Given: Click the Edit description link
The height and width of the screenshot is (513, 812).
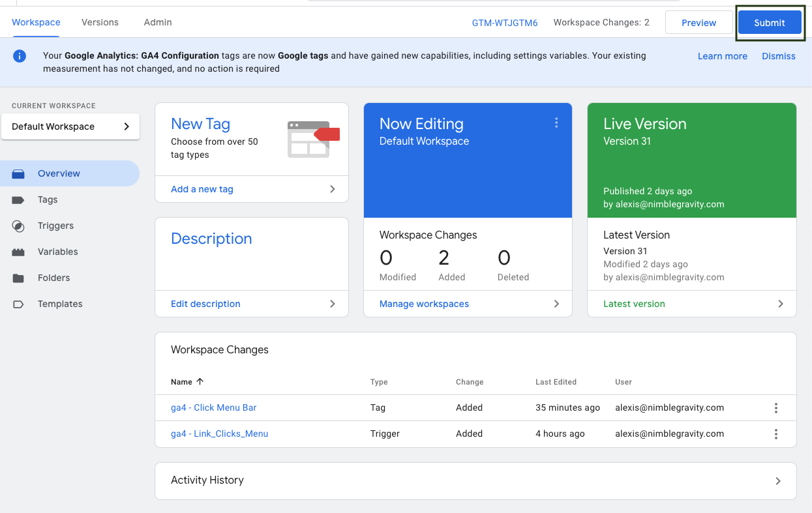Looking at the screenshot, I should tap(205, 304).
